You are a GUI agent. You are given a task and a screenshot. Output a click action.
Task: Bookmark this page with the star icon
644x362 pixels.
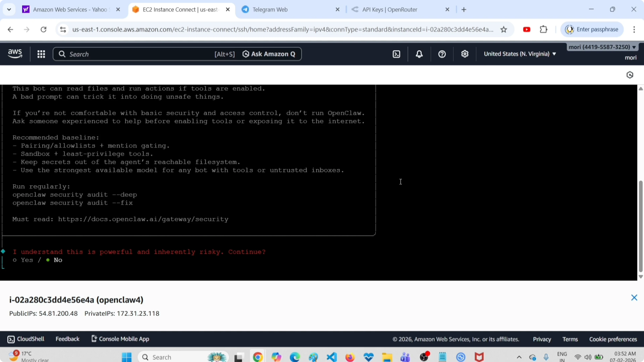pyautogui.click(x=504, y=30)
